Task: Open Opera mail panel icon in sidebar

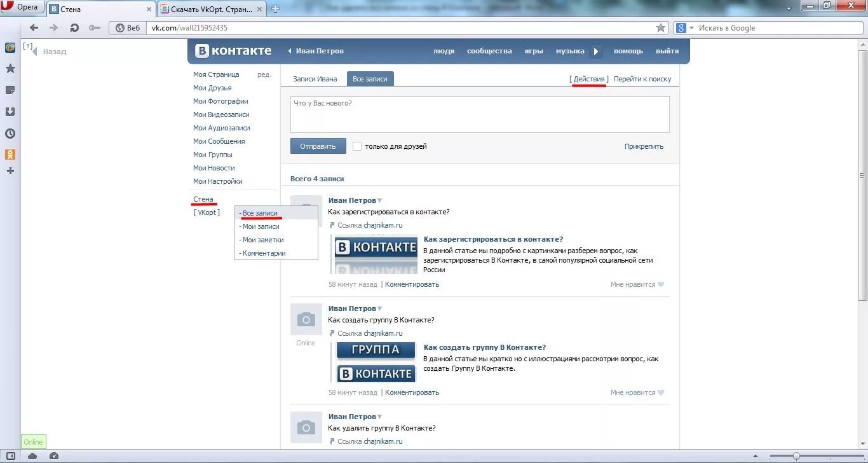Action: click(x=10, y=48)
